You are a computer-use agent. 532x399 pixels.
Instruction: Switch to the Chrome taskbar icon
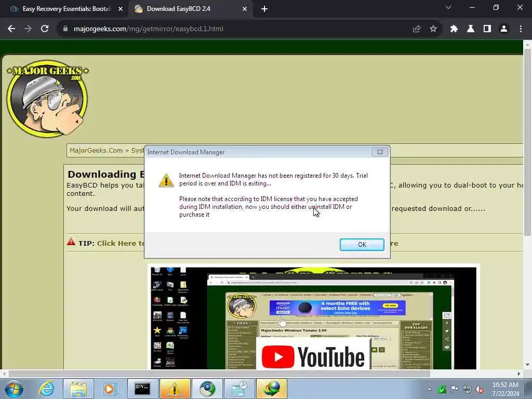click(x=207, y=389)
